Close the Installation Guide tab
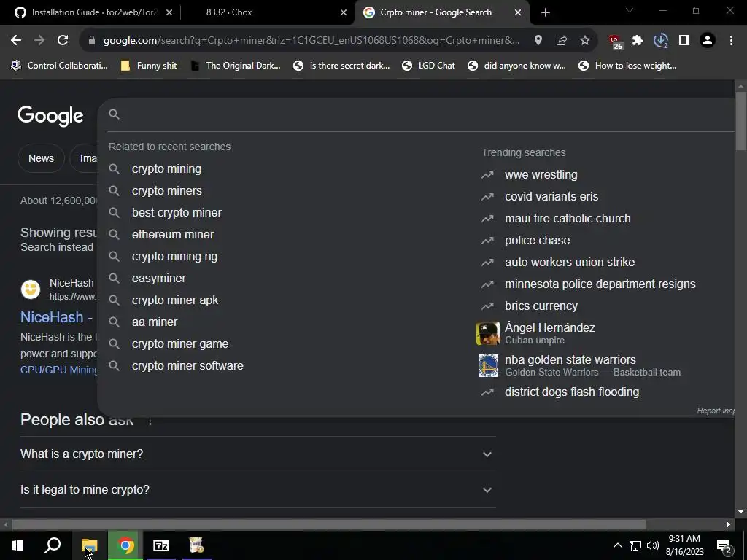 coord(169,12)
